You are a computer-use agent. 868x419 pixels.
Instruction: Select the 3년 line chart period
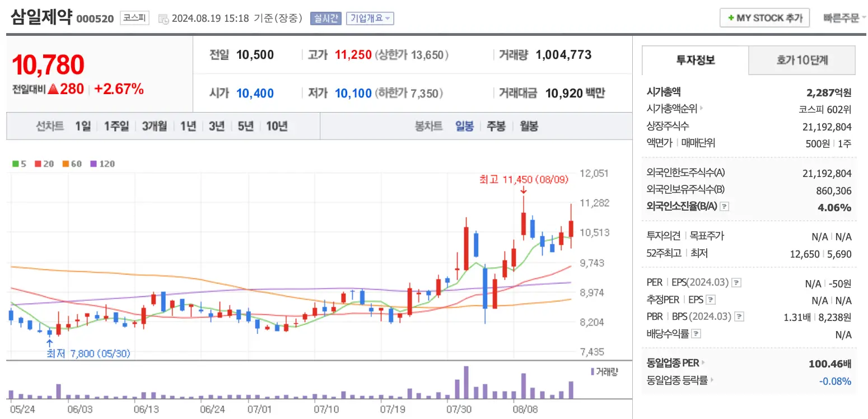point(217,126)
